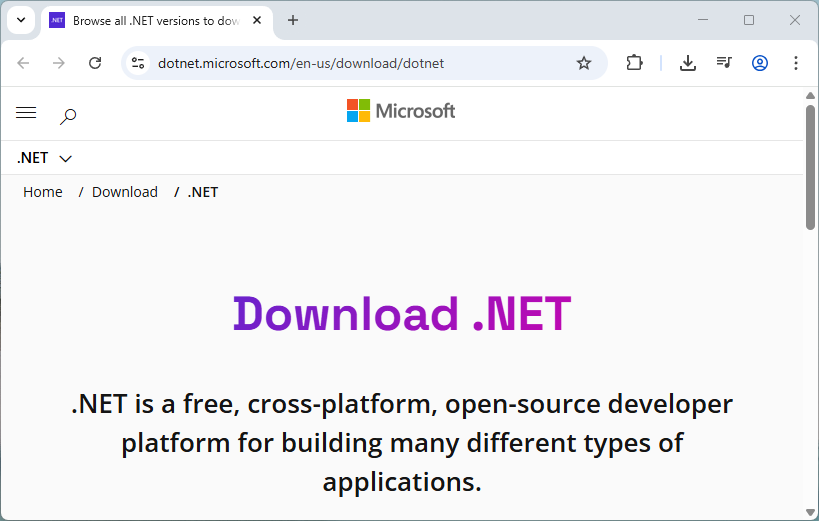Bookmark this page with star icon

[x=584, y=63]
